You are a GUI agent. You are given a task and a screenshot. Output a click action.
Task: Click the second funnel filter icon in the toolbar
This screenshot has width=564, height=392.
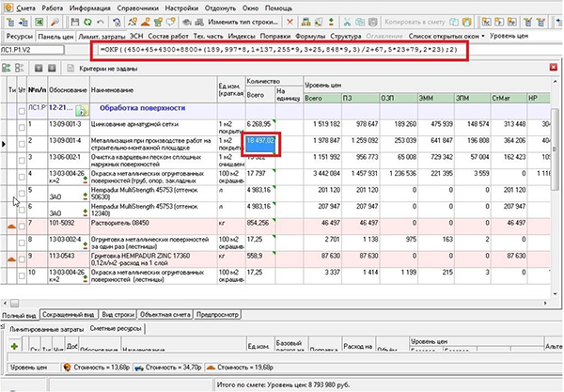click(x=541, y=23)
